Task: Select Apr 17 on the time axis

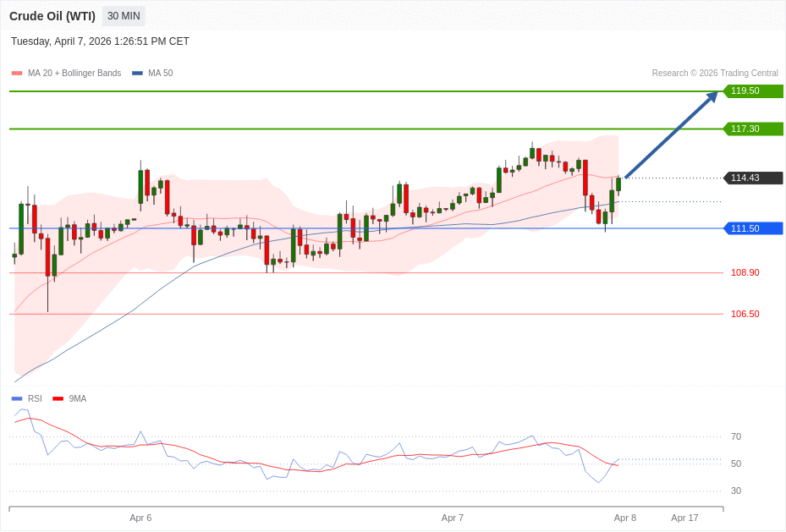Action: (684, 518)
